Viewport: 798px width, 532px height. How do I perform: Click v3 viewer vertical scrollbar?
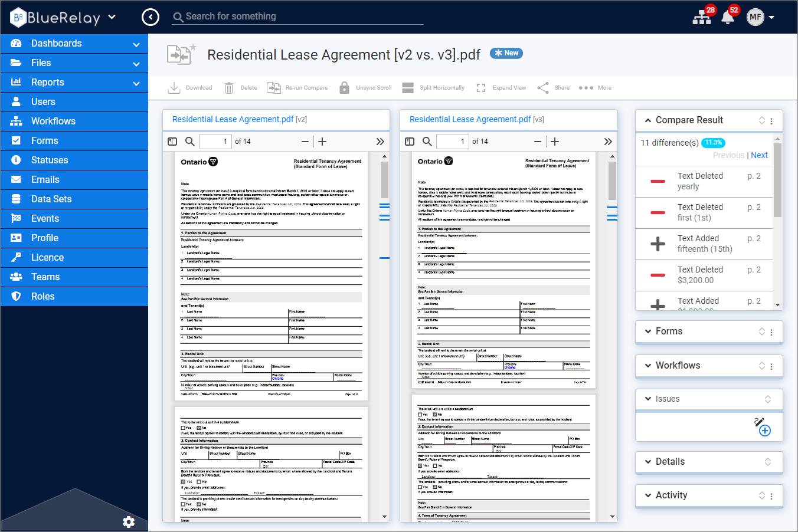point(612,180)
